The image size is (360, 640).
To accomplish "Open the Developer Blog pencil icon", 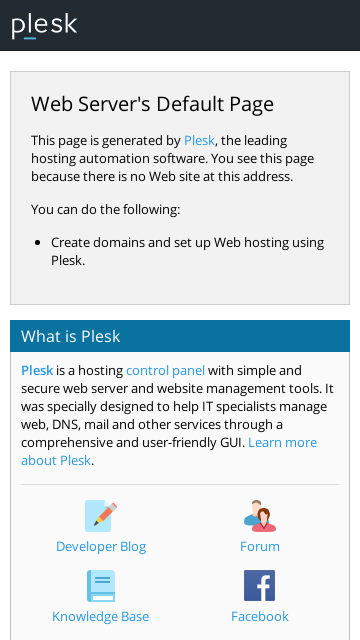I will [101, 516].
